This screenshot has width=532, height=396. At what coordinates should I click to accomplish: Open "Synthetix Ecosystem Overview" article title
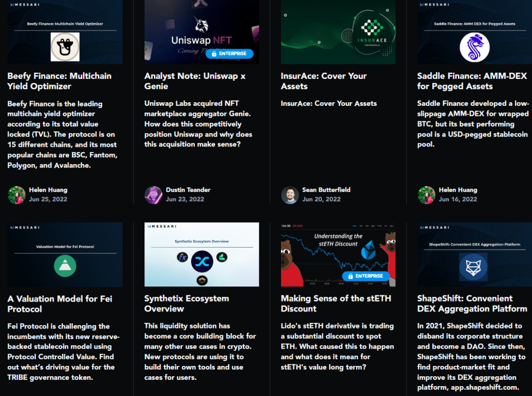187,304
